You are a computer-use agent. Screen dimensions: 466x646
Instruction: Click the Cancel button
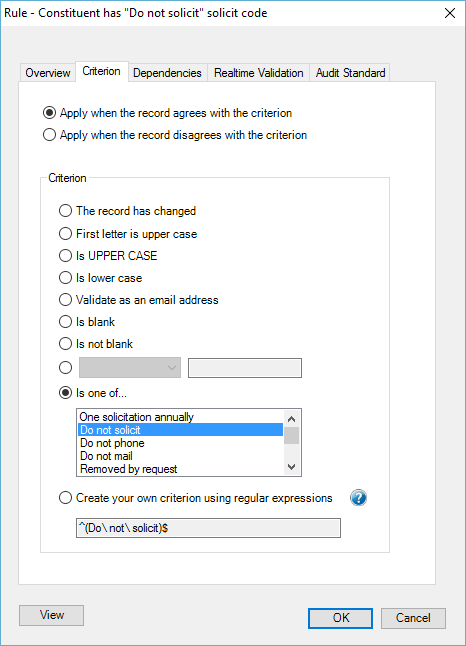(x=413, y=618)
